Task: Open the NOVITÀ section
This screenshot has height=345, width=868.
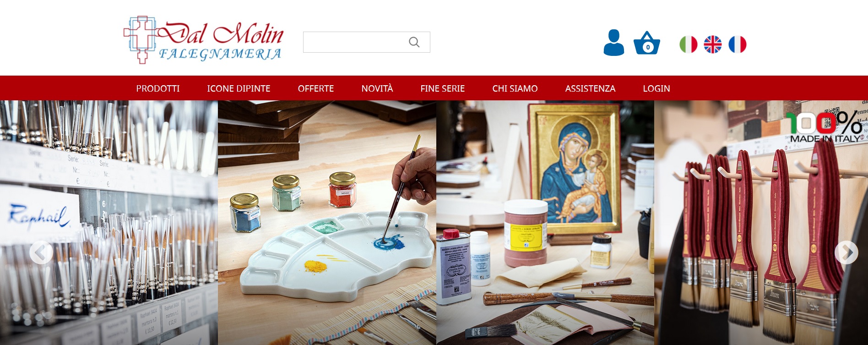Action: pos(377,88)
